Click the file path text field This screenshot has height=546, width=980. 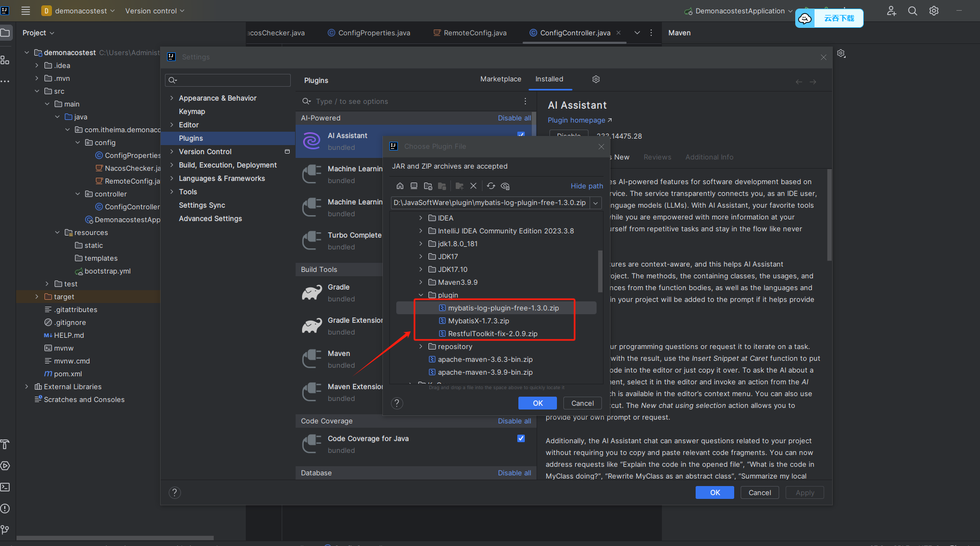(x=489, y=203)
